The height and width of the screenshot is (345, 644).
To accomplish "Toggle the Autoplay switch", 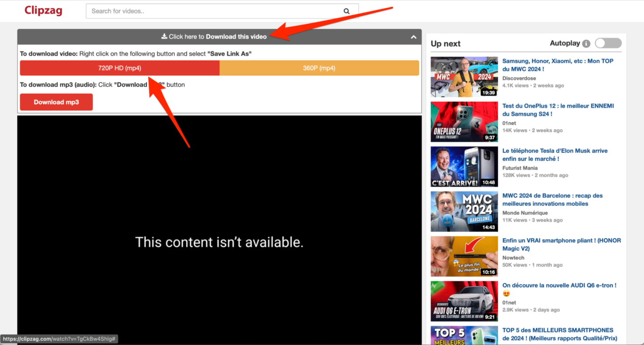I will 608,43.
